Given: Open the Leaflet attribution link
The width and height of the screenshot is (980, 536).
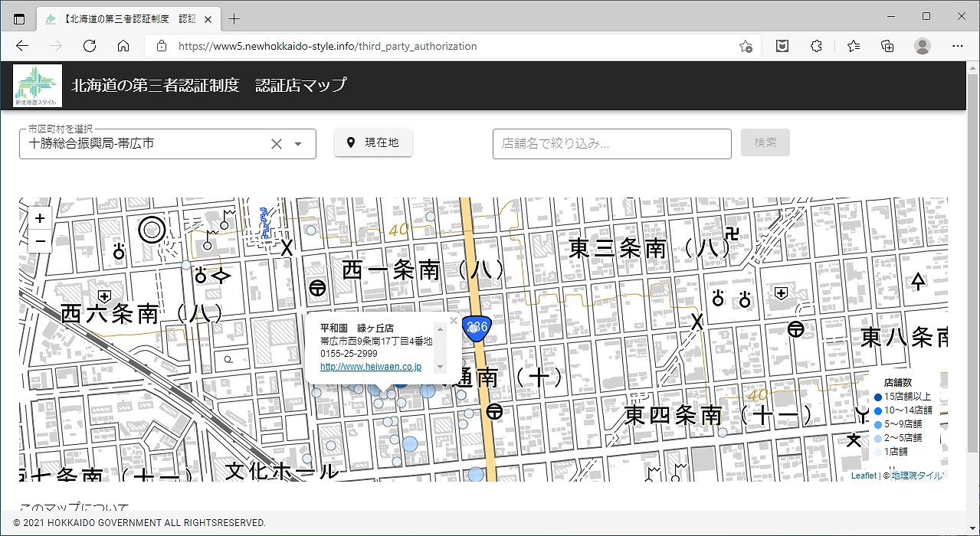Looking at the screenshot, I should coord(864,476).
